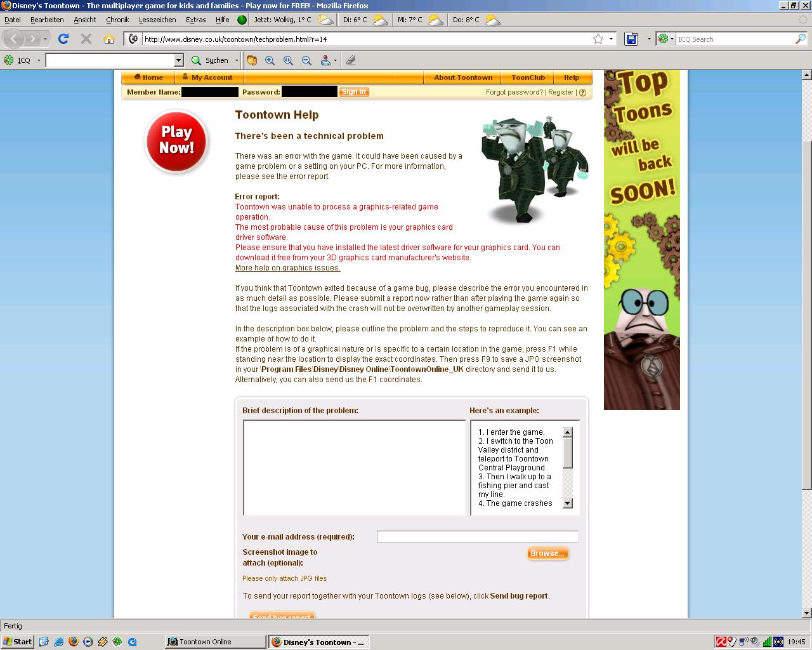Go to the Firefox home page icon
Image resolution: width=812 pixels, height=650 pixels.
[x=109, y=39]
